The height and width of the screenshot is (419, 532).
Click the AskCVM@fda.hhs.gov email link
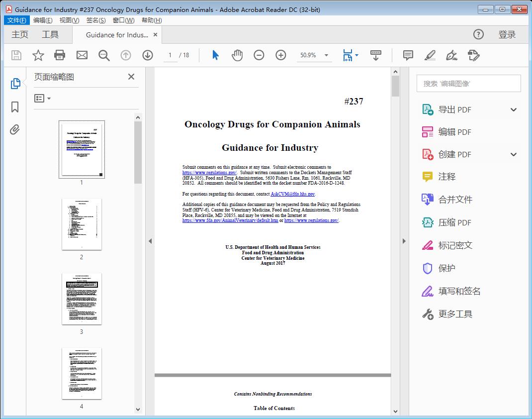click(x=292, y=194)
